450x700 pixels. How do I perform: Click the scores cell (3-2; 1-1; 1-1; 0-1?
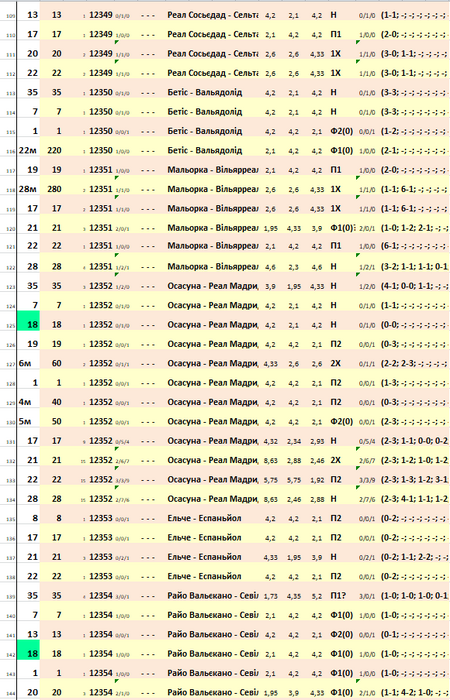tap(415, 267)
